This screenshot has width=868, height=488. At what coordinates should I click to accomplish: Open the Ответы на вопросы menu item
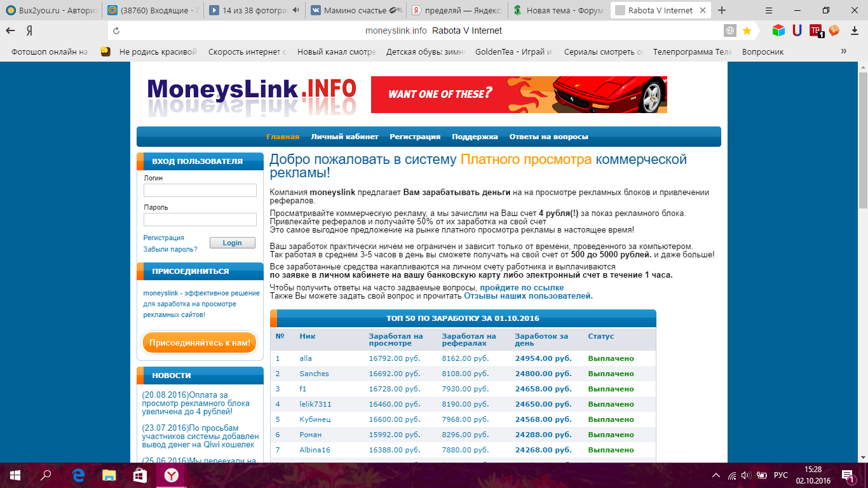549,137
